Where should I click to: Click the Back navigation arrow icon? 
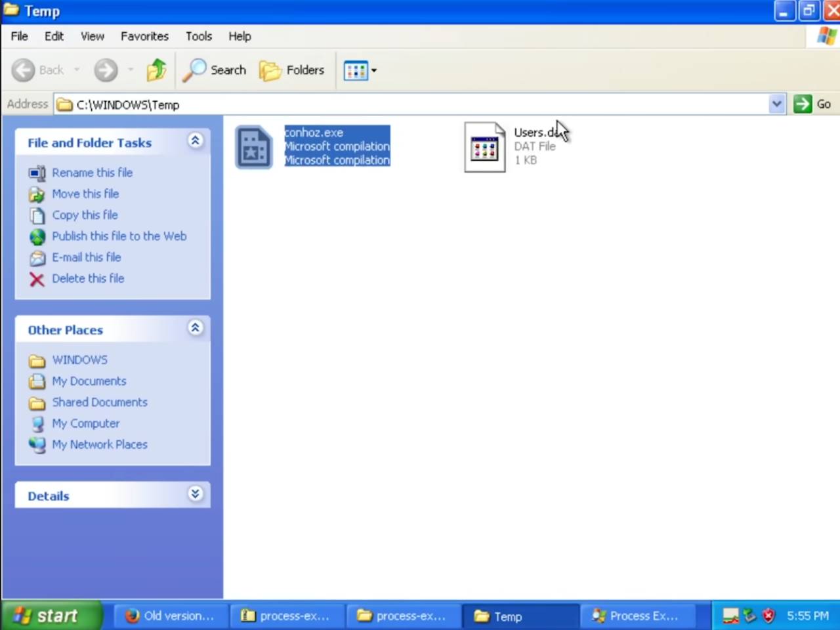click(x=24, y=70)
